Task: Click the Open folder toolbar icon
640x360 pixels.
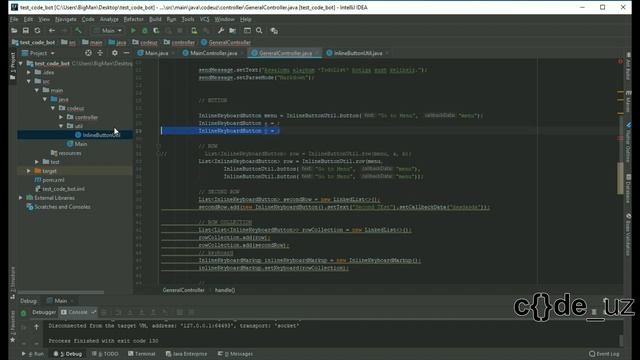Action: coord(14,31)
